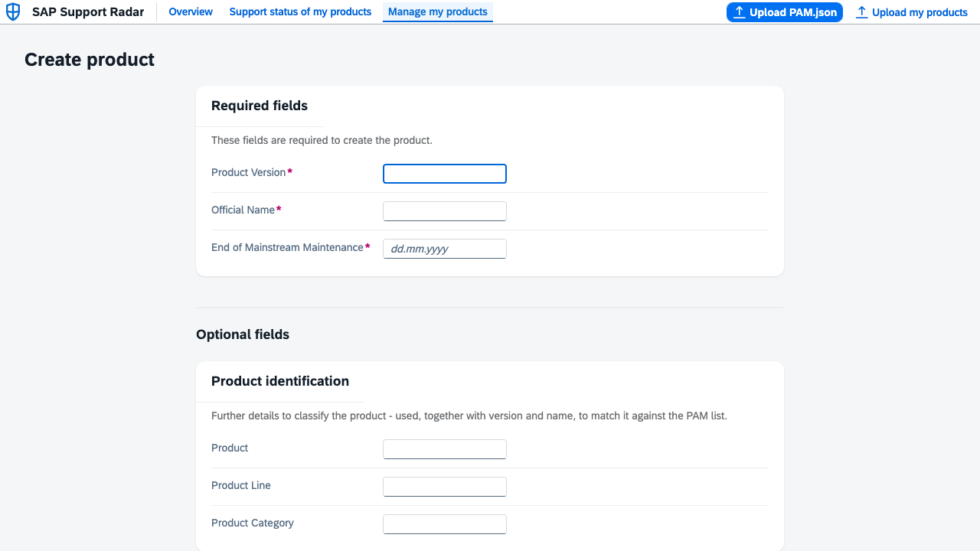Click text 'These fields are required to create the product.'
980x551 pixels.
[322, 140]
